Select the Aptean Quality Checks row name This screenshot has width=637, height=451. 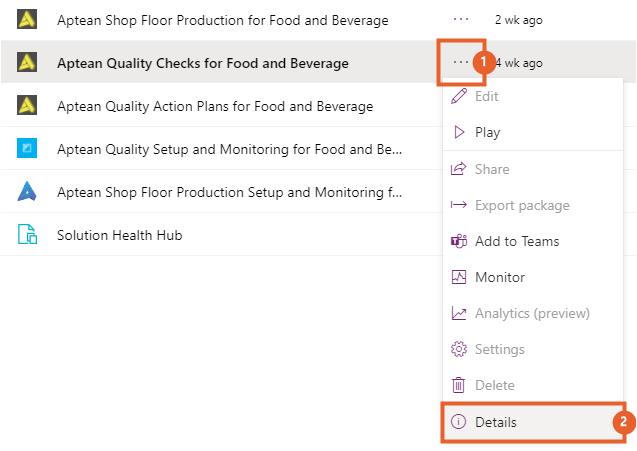203,63
